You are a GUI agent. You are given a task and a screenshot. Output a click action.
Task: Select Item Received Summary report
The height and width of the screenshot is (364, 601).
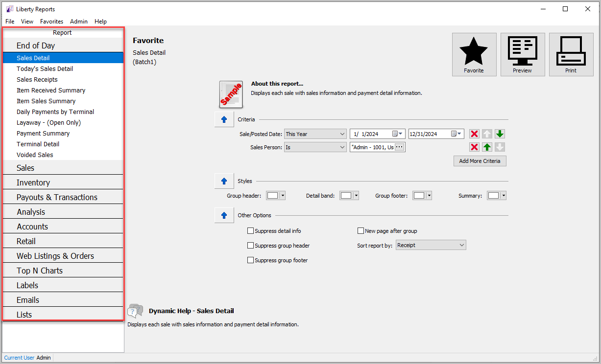click(x=63, y=90)
